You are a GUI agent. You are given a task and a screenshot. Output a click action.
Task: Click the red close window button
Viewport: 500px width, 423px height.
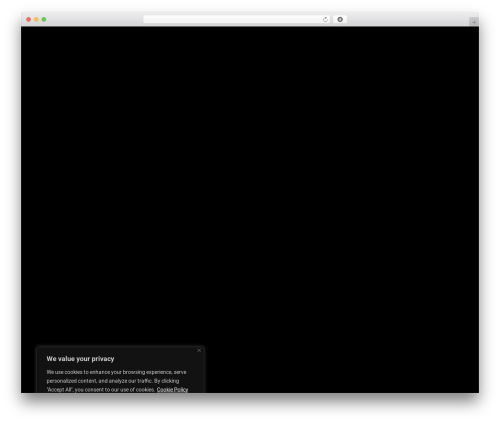pos(29,19)
